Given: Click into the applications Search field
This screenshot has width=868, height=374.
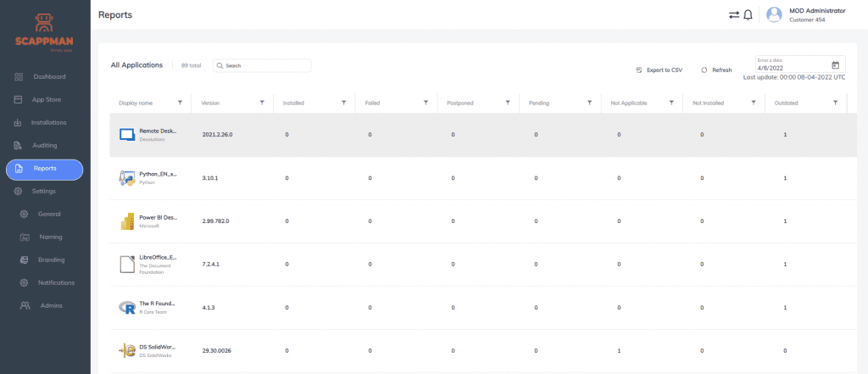Looking at the screenshot, I should (263, 65).
